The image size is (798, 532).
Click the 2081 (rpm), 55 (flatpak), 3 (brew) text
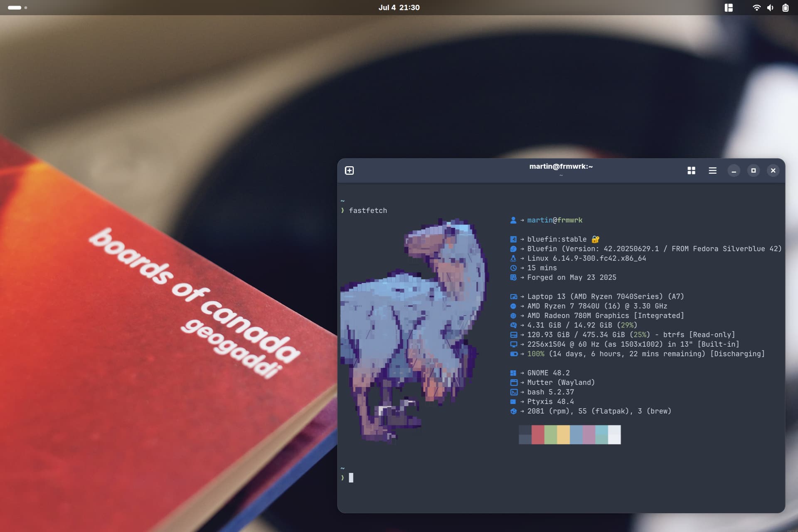click(599, 411)
